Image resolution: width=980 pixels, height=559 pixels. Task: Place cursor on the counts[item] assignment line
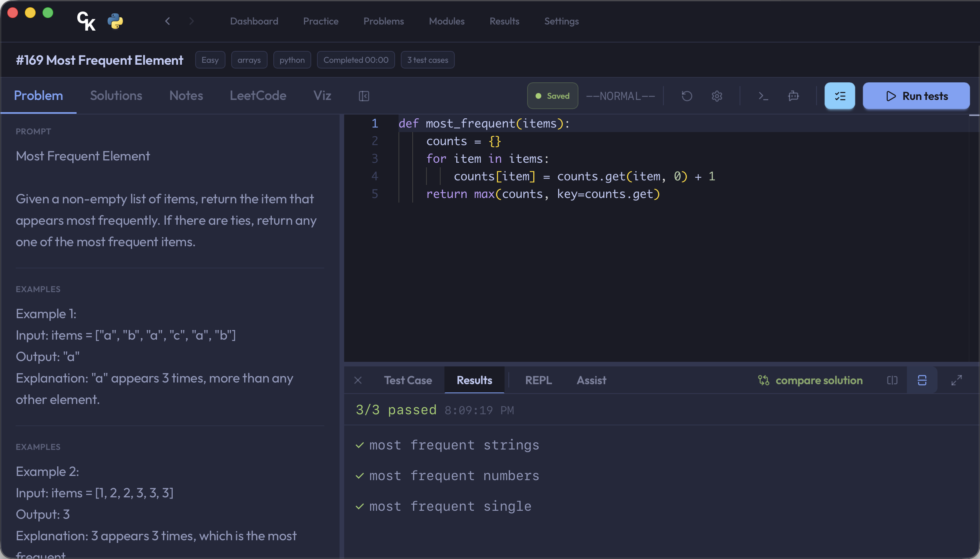pos(584,177)
